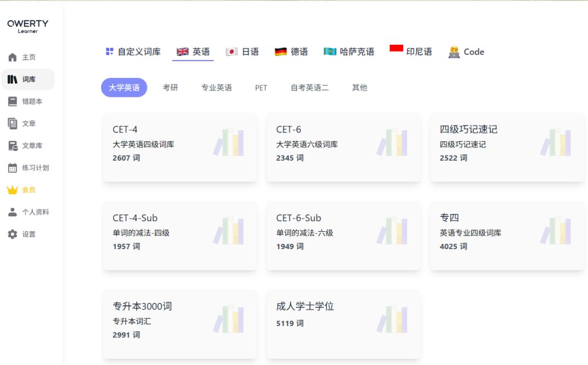Screen dimensions: 588x365
Task: Open the 专四 dictionary card
Action: click(x=507, y=235)
